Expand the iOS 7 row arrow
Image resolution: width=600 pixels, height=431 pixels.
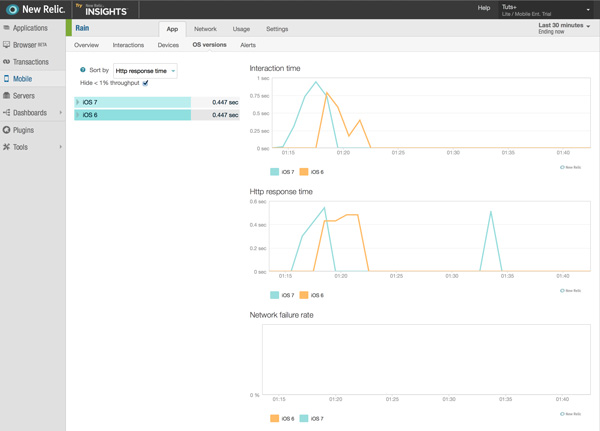[x=78, y=102]
